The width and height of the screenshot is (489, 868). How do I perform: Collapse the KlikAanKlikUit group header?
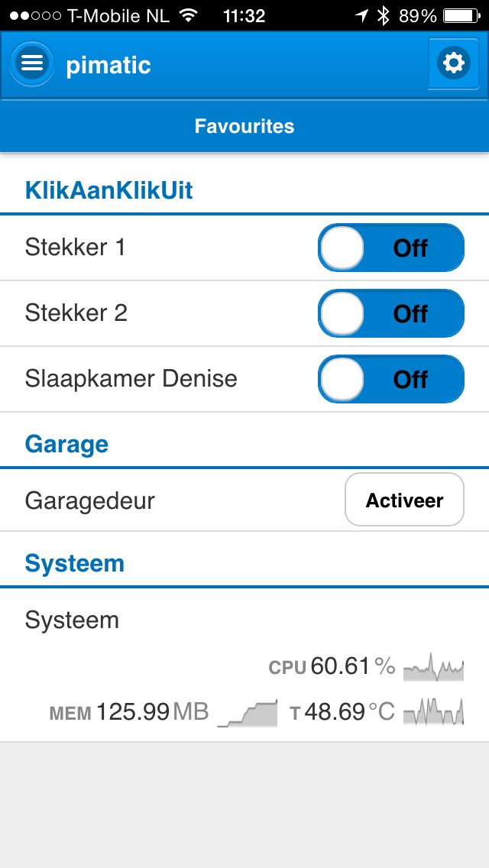tap(109, 190)
